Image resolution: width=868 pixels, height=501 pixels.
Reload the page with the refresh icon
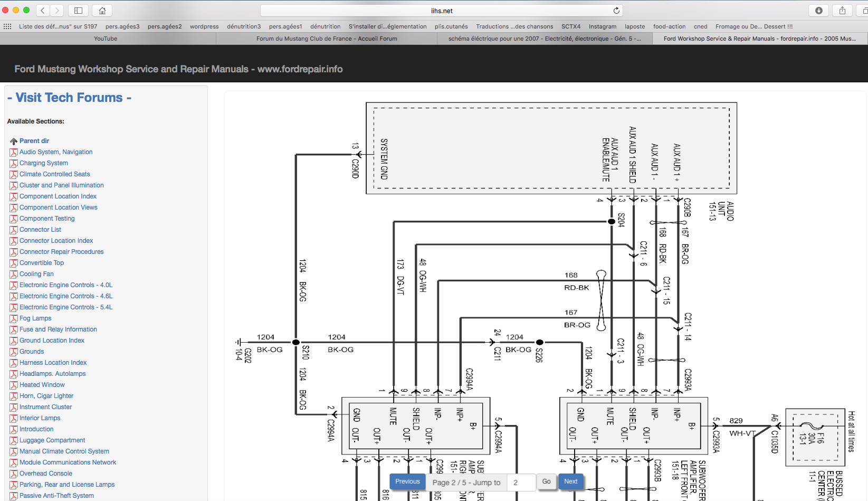click(616, 11)
